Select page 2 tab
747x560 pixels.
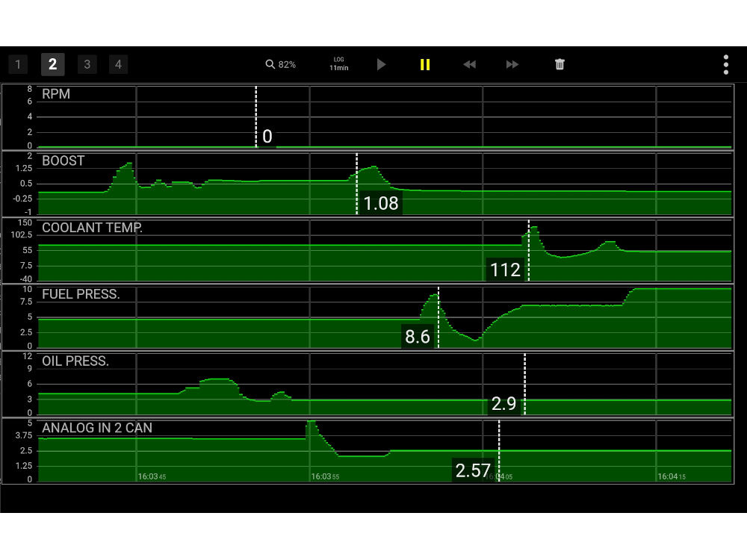(x=52, y=65)
